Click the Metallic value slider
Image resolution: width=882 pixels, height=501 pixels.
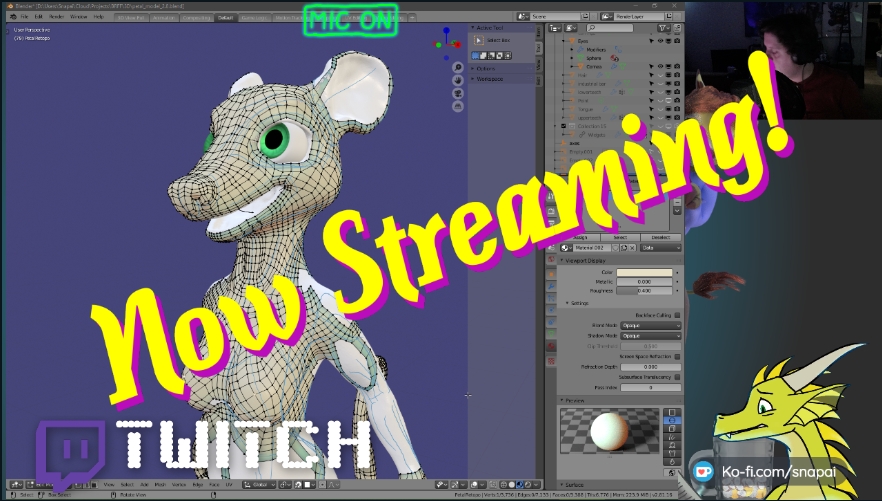point(645,282)
